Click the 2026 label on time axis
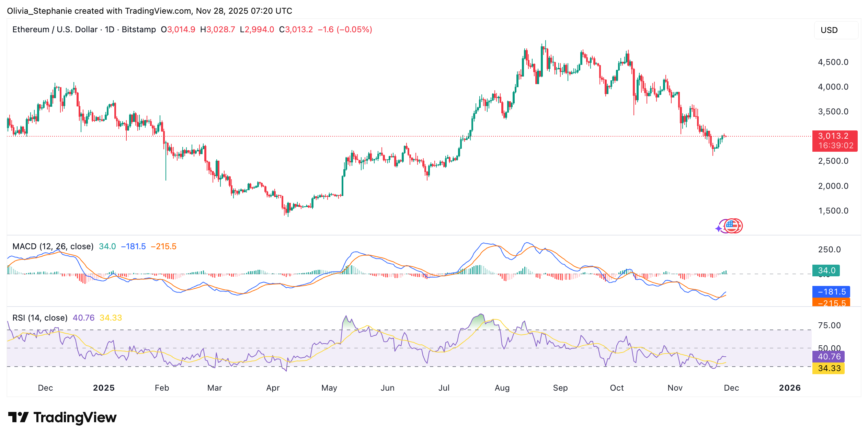 click(x=789, y=388)
